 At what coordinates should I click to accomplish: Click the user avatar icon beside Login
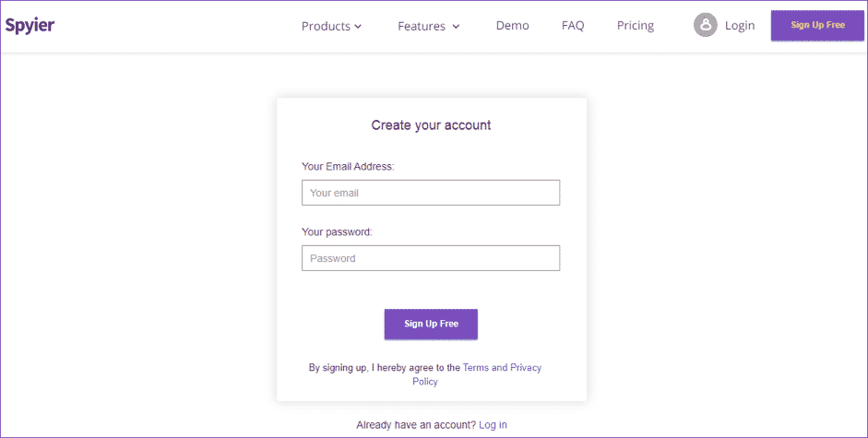[x=705, y=26]
